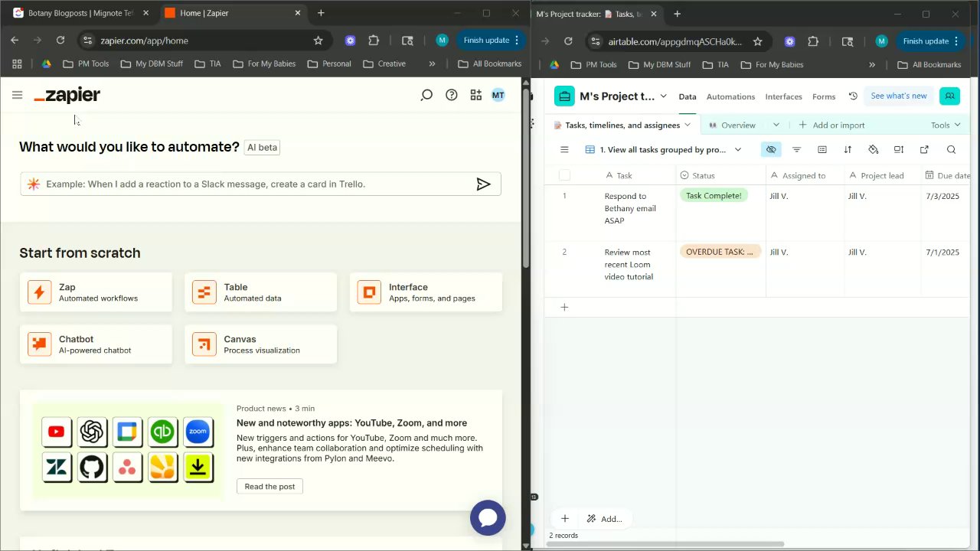Open the Airtable color records icon
980x551 pixels.
873,150
